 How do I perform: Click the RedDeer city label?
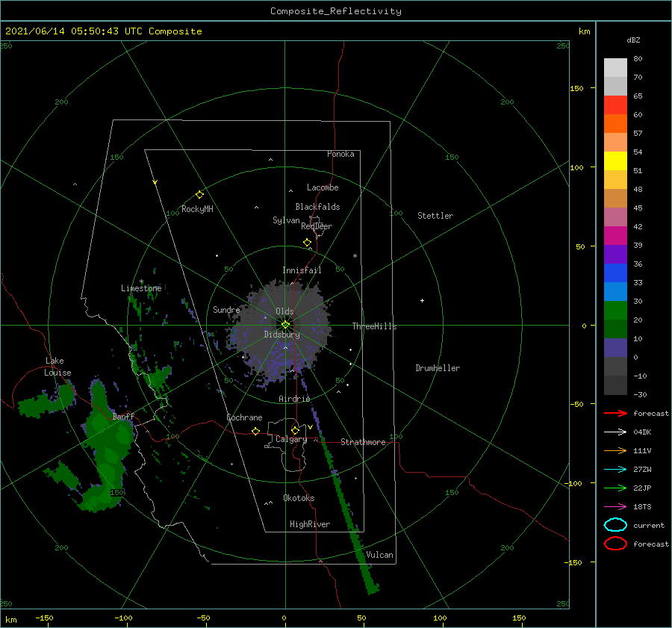[317, 226]
